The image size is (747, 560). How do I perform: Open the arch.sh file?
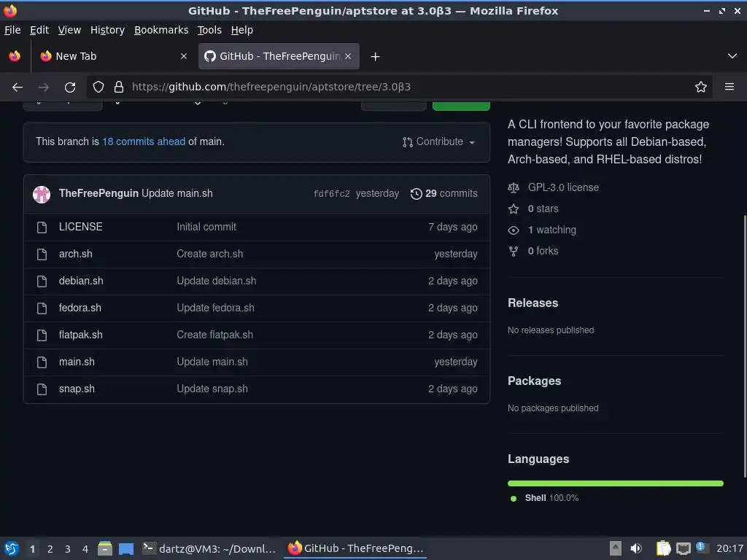(75, 254)
